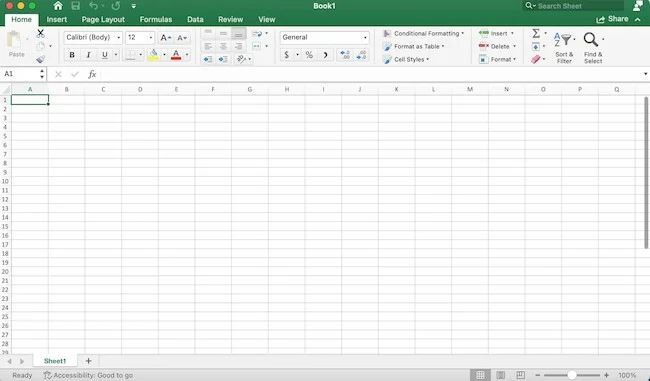This screenshot has width=650, height=381.
Task: Toggle Italic formatting
Action: 88,55
